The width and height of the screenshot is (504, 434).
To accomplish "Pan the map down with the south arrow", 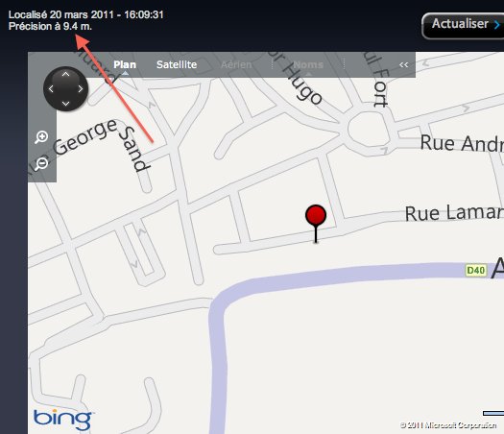I will point(65,104).
